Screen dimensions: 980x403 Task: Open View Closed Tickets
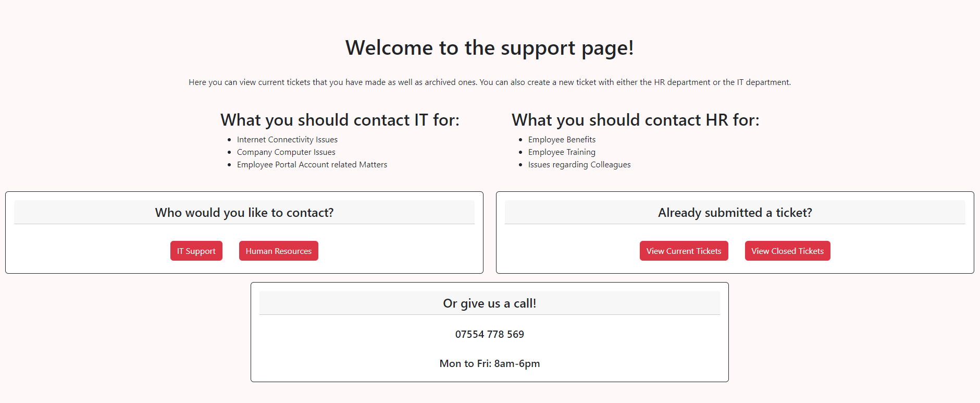pos(787,251)
